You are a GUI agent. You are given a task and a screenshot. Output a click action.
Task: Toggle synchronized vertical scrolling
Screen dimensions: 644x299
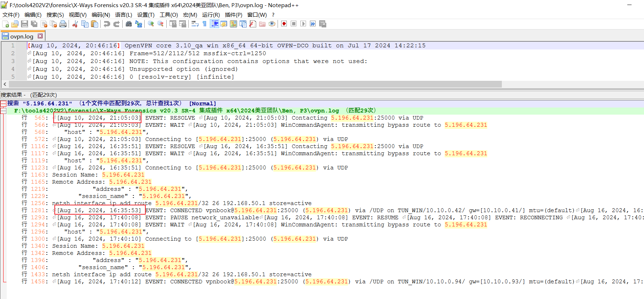(x=173, y=24)
